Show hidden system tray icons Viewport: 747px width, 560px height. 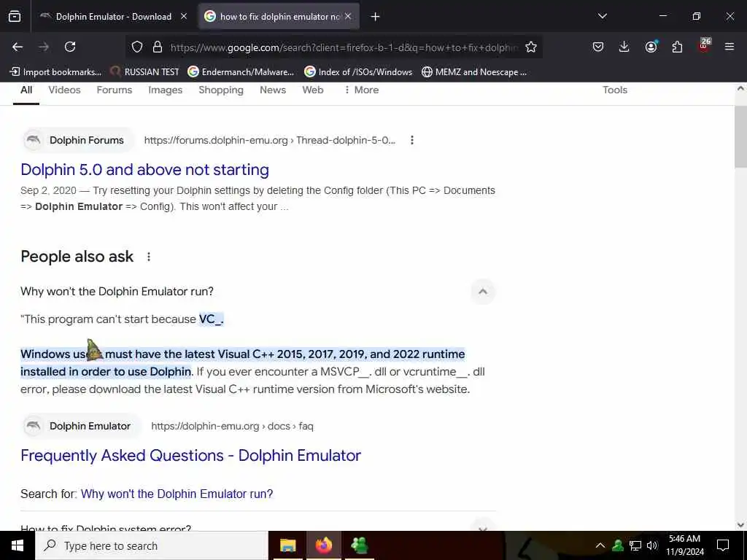(600, 545)
